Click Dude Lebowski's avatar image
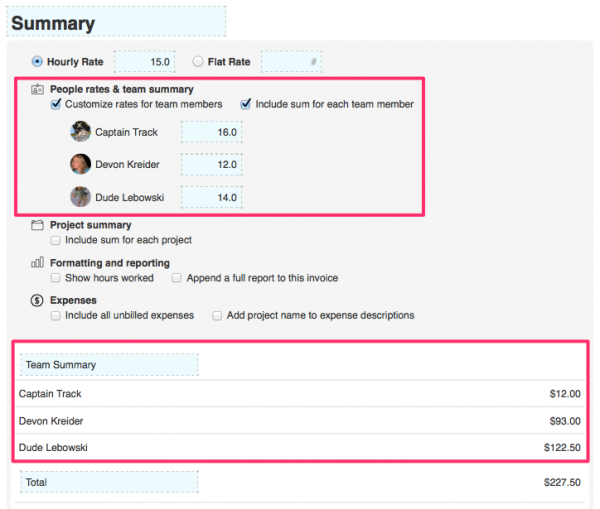Image resolution: width=600 pixels, height=509 pixels. (x=81, y=197)
